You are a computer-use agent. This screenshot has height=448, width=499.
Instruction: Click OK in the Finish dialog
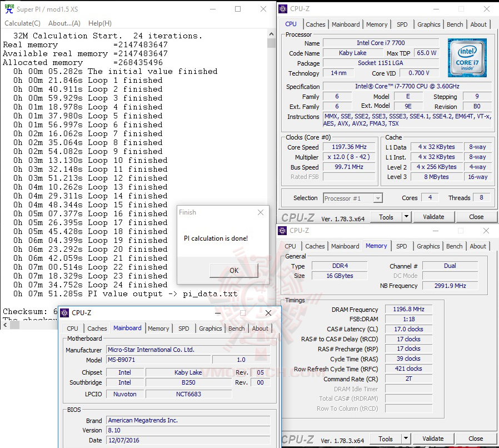[x=234, y=271]
